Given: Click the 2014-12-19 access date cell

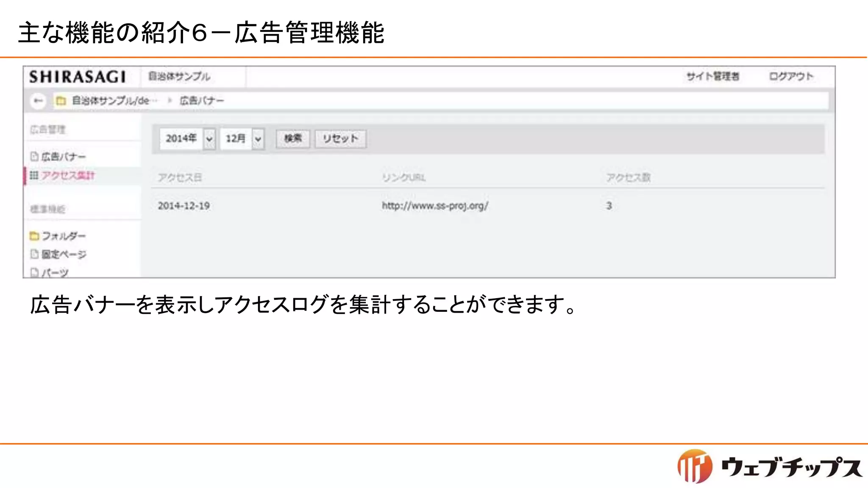Looking at the screenshot, I should click(184, 206).
